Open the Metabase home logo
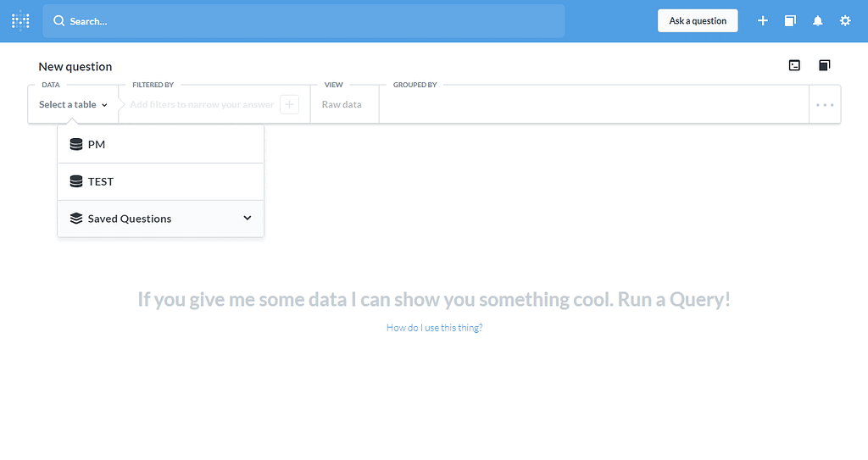Screen dimensions: 868x460 (x=20, y=21)
